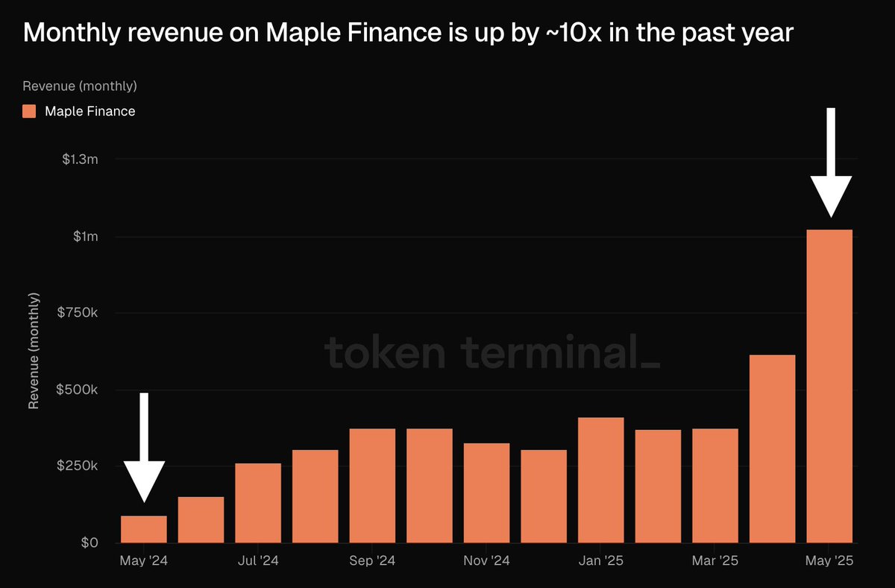
Task: Click the Maple Finance orange legend swatch
Action: 29,111
